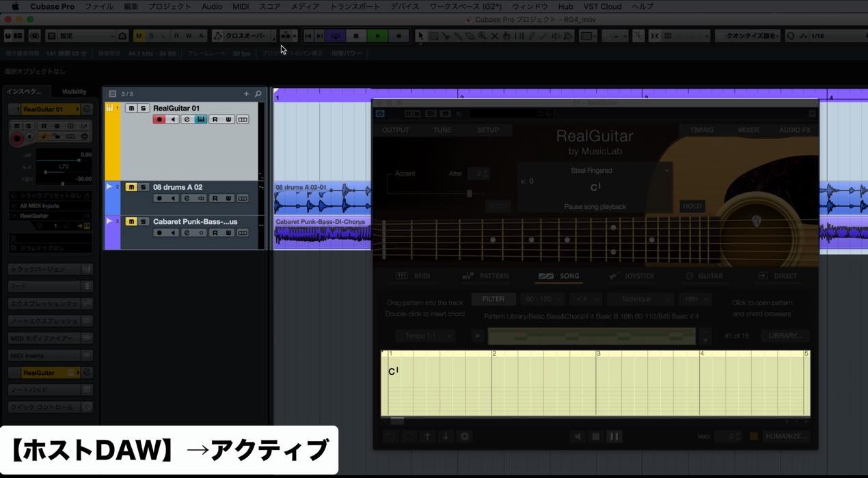Start playback with transport Play button
The height and width of the screenshot is (478, 868).
pos(377,36)
